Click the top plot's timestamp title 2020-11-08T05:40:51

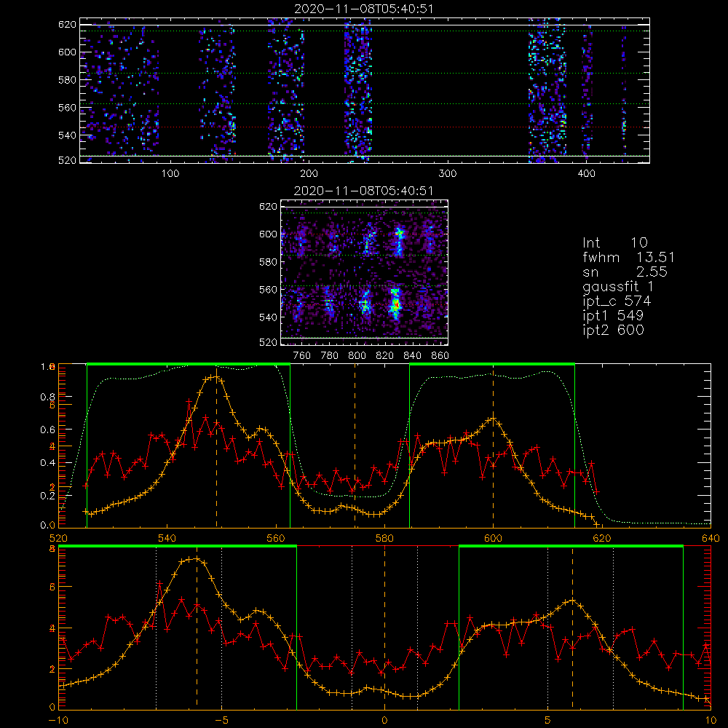click(364, 9)
